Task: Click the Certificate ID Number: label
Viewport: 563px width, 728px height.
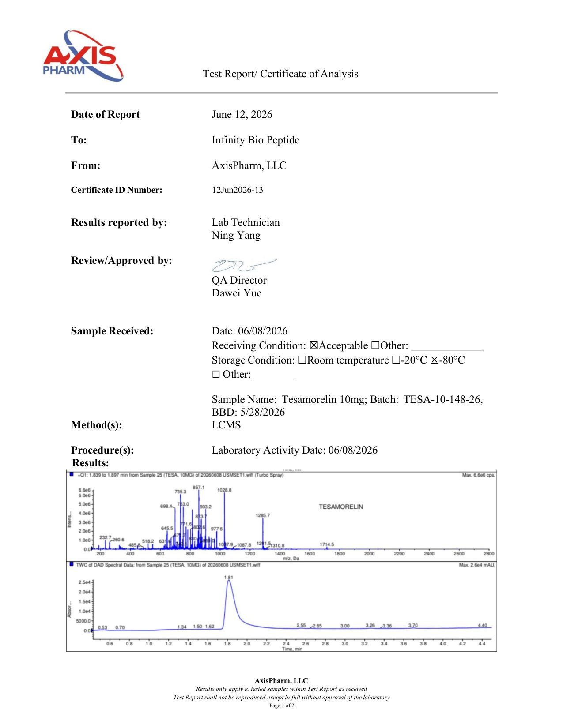Action: [x=117, y=190]
